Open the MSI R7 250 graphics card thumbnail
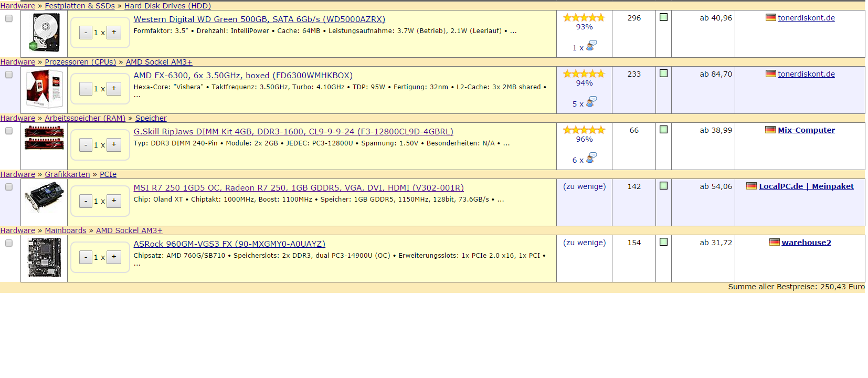 pos(44,197)
